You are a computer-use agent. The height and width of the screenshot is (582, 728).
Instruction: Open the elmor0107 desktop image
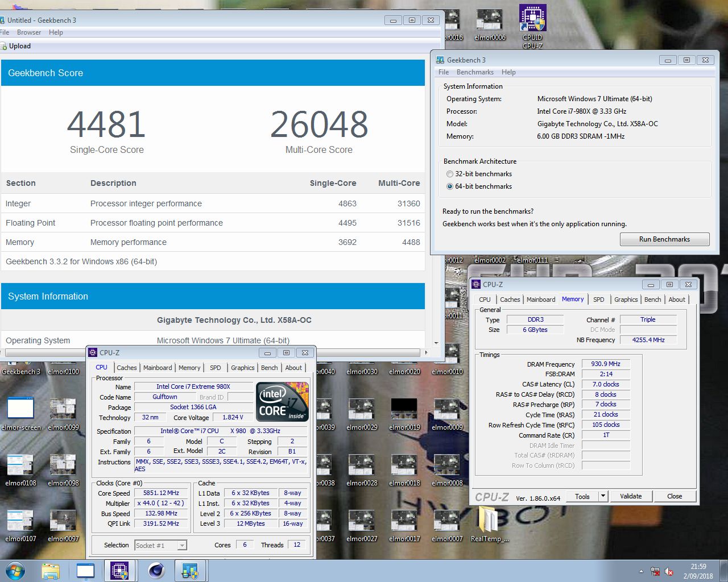tap(20, 525)
